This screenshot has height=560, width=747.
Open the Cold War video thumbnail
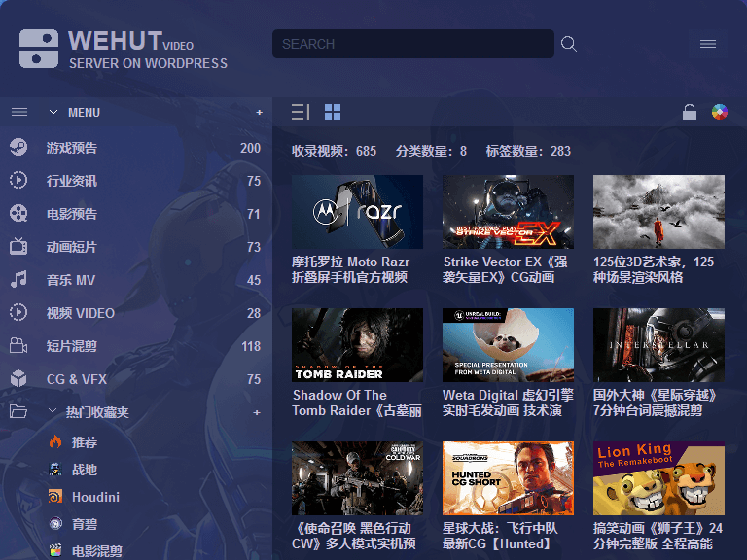pos(357,478)
